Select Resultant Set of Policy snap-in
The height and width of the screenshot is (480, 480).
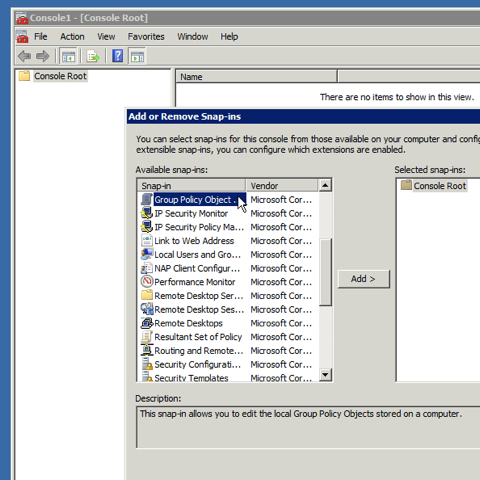198,337
